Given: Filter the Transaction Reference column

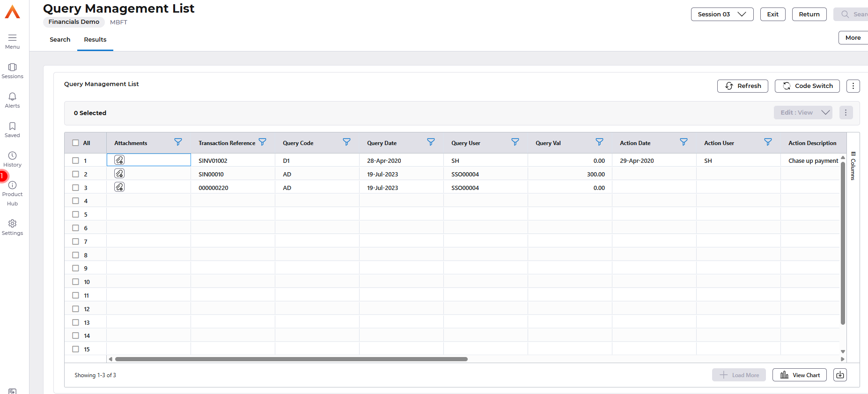Looking at the screenshot, I should click(x=262, y=142).
